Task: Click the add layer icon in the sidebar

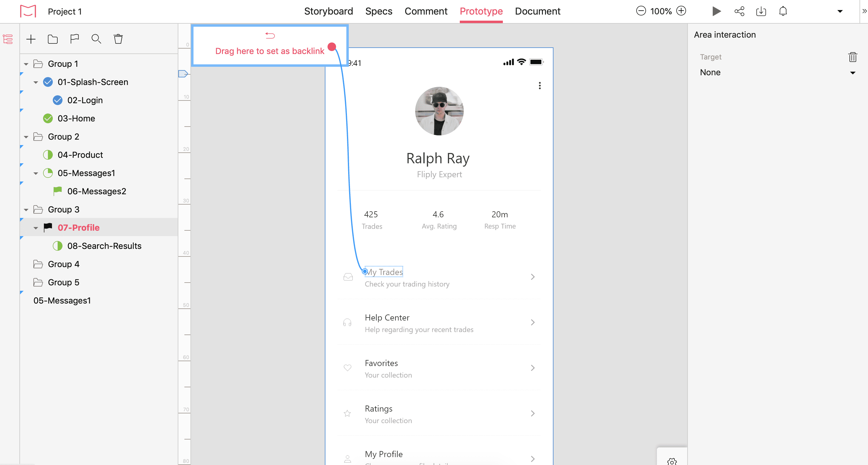Action: [x=31, y=39]
